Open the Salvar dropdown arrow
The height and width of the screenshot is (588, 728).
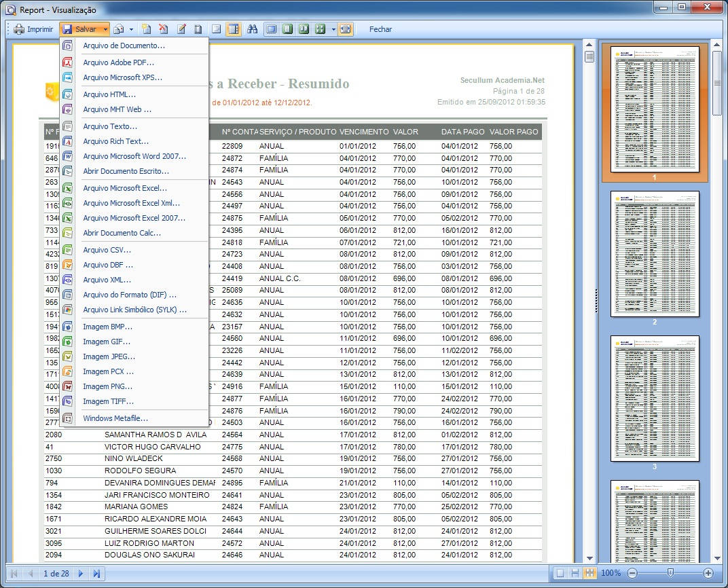point(105,29)
